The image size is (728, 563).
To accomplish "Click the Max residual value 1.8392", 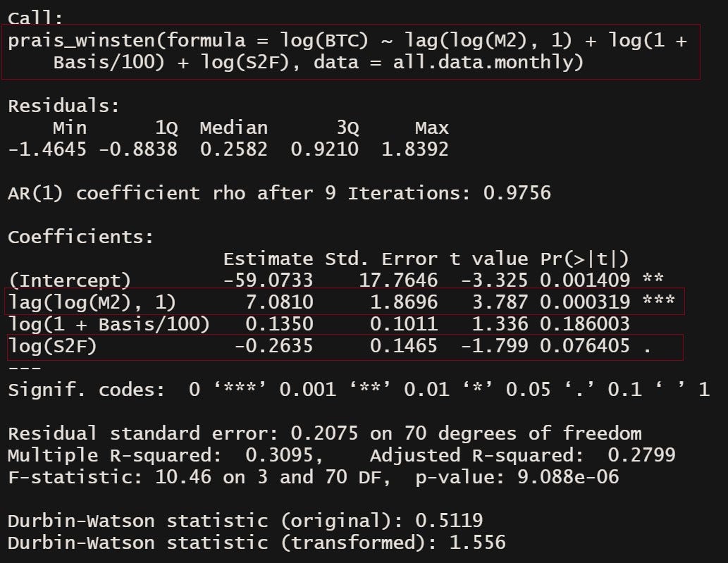I will [x=415, y=149].
